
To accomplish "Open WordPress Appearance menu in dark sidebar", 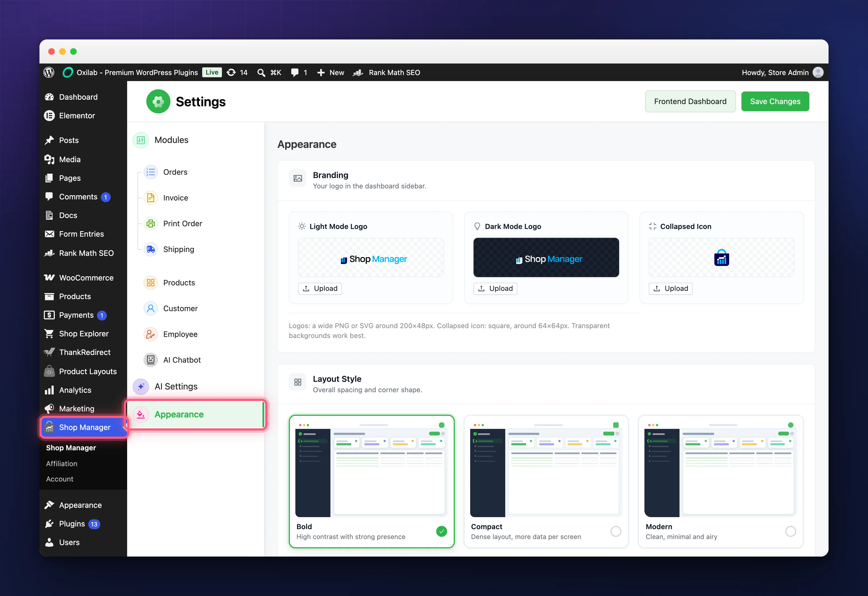I will 83,505.
